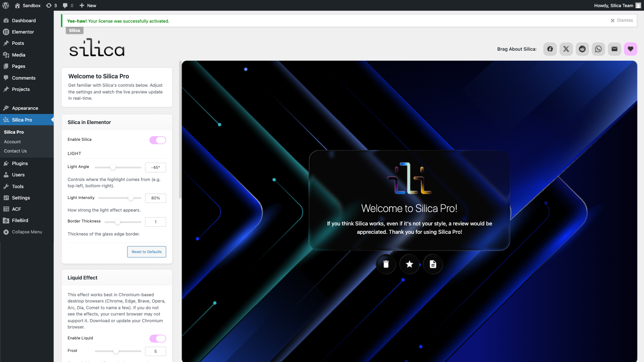
Task: Open Contact Us under Silica Pro
Action: click(x=15, y=151)
